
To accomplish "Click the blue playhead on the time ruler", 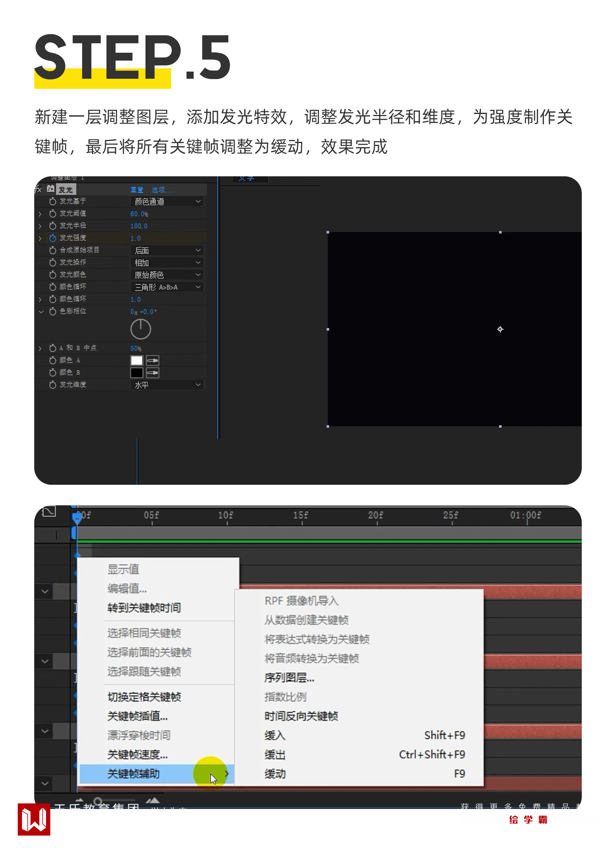I will point(77,518).
